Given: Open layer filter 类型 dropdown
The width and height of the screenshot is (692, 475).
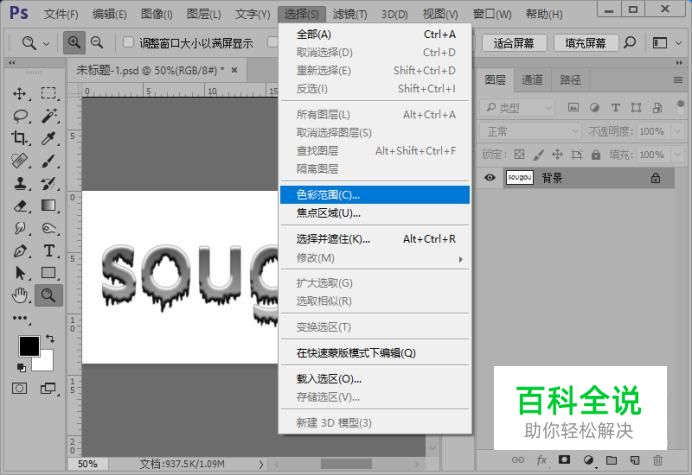Looking at the screenshot, I should click(x=517, y=108).
